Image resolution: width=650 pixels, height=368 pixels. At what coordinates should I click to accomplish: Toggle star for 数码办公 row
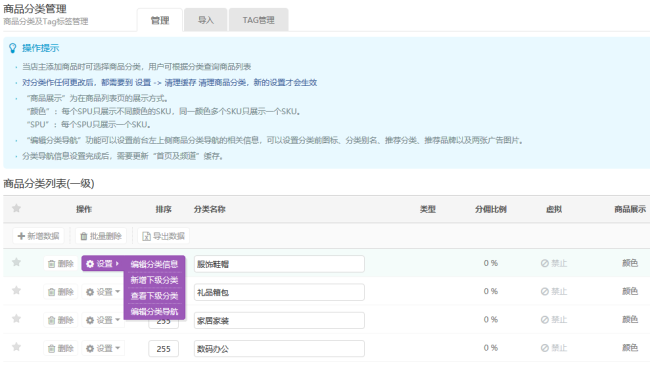[17, 347]
